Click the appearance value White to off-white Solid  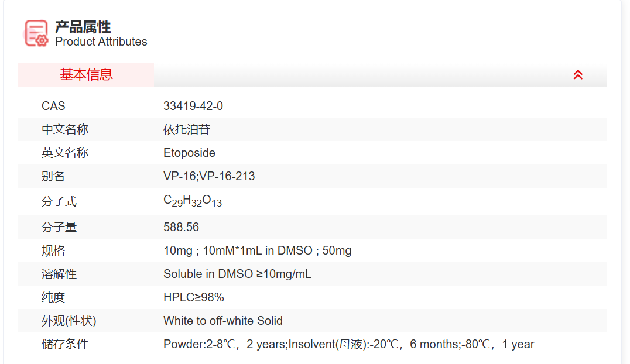click(222, 321)
